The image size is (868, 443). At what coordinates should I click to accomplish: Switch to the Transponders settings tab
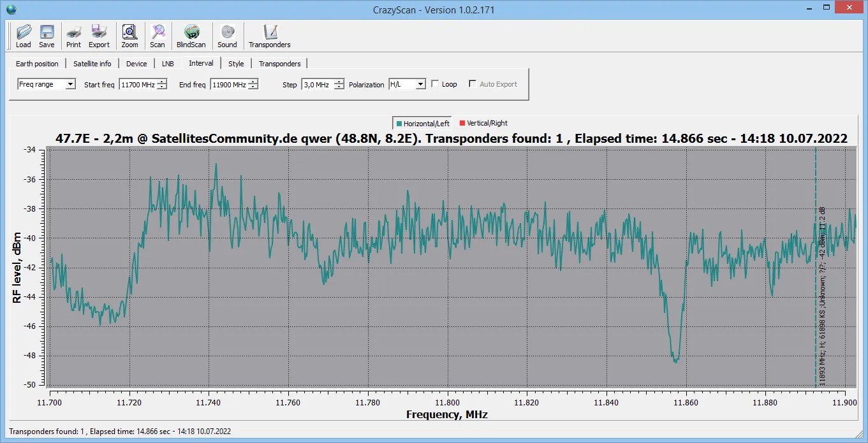[279, 63]
